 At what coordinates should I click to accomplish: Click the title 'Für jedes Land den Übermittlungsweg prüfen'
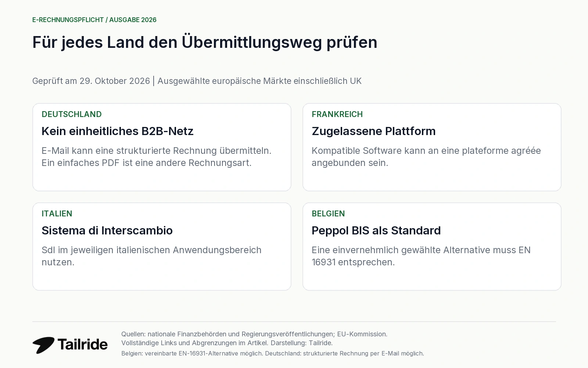coord(205,42)
